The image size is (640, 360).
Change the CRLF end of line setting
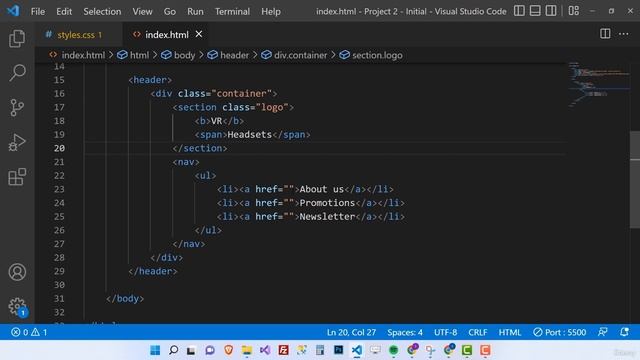[478, 332]
